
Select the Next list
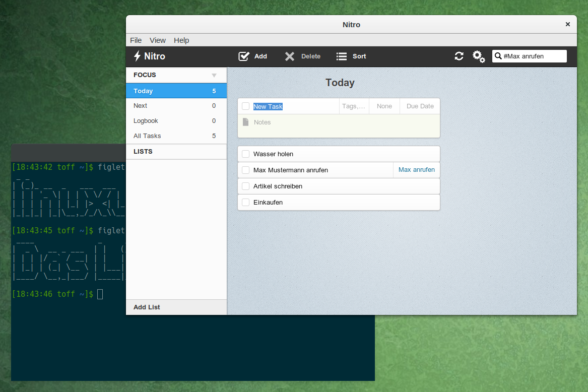point(176,106)
